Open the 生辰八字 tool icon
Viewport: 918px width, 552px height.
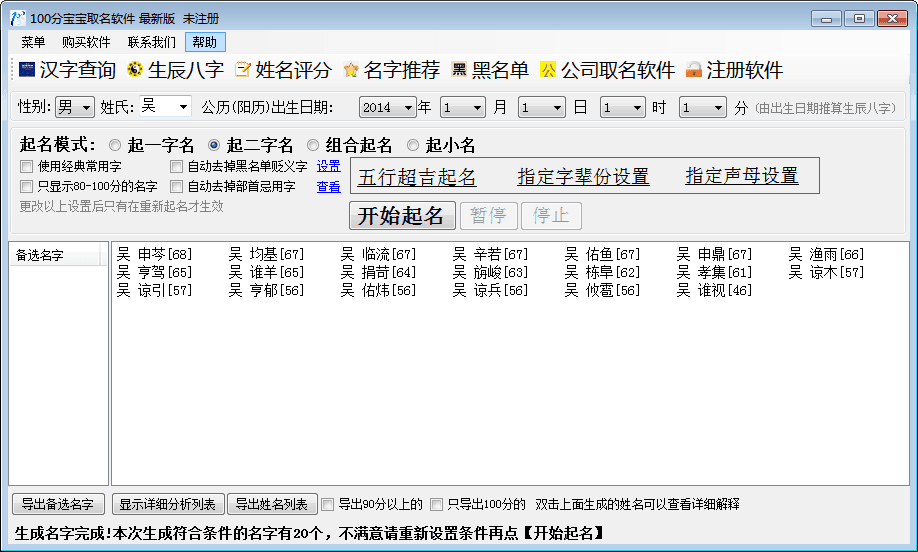pyautogui.click(x=135, y=70)
